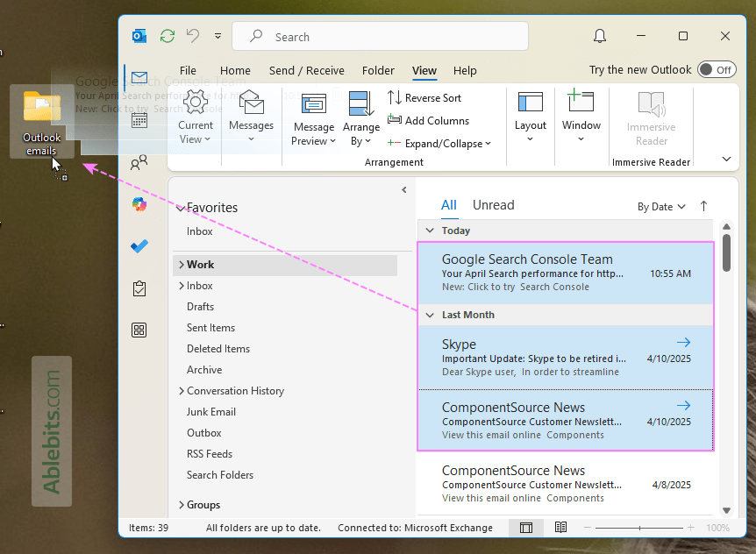Open the Expand/Collapse dropdown

click(x=439, y=144)
